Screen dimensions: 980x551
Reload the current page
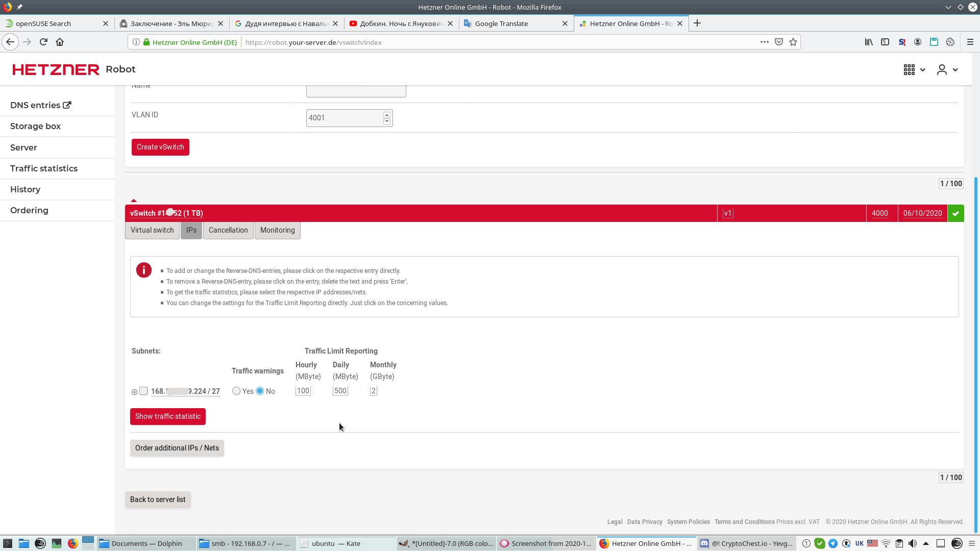(x=43, y=42)
